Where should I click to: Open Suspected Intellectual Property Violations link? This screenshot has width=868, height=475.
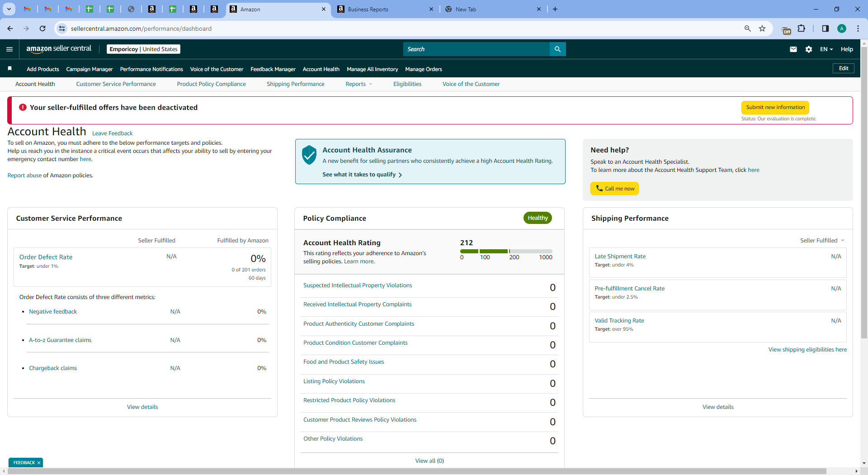point(358,285)
